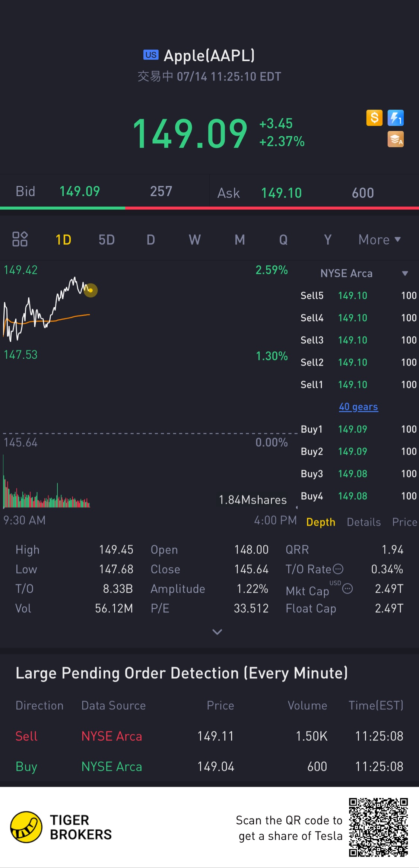Tap the Sell5 order book row

[358, 295]
